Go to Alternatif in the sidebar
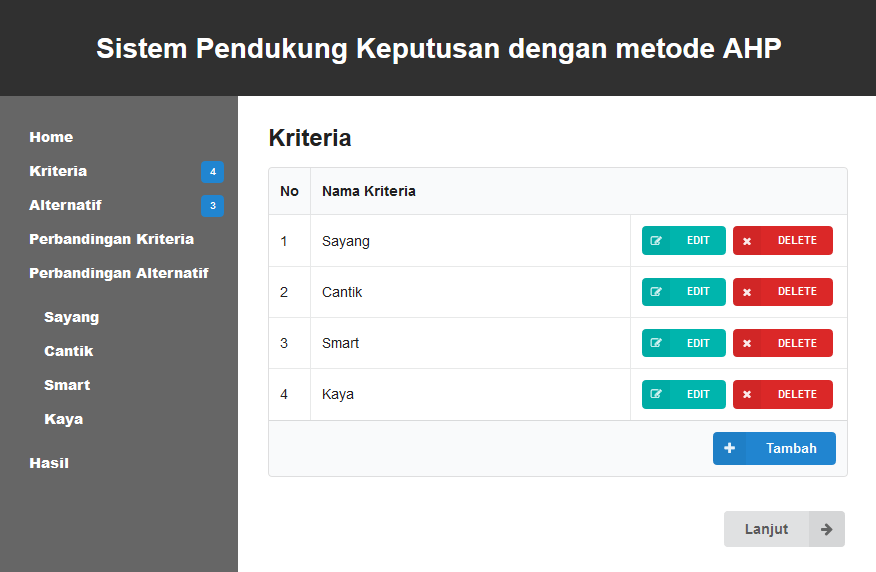The image size is (876, 572). (65, 205)
